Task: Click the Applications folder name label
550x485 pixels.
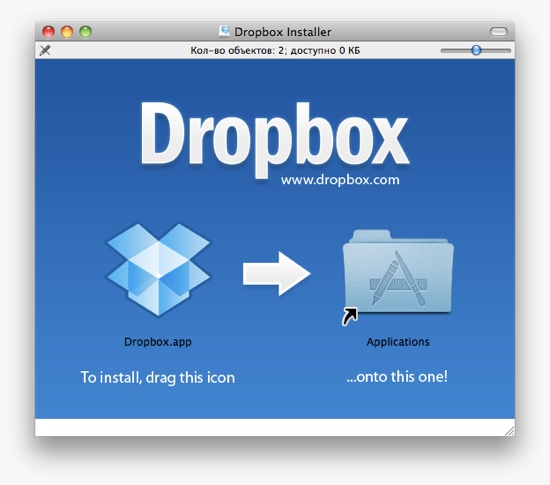Action: (398, 342)
